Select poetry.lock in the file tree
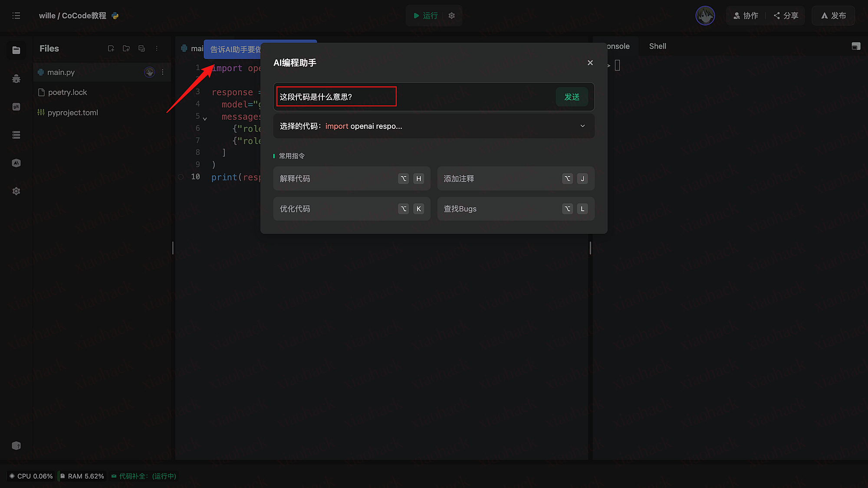Viewport: 868px width, 488px height. [x=67, y=92]
